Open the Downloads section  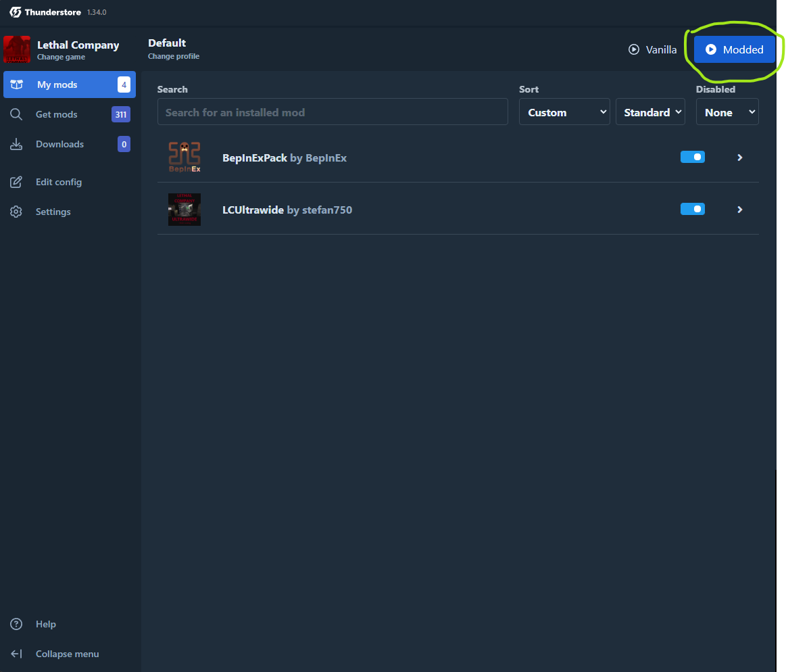click(x=70, y=144)
